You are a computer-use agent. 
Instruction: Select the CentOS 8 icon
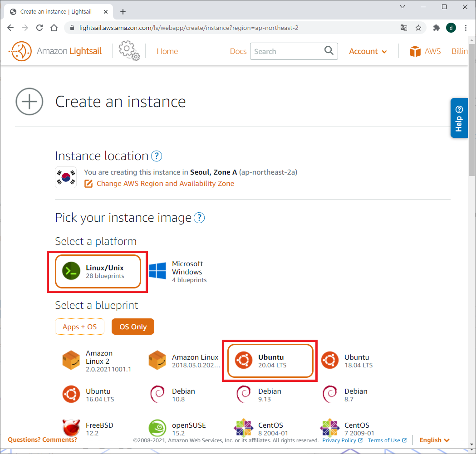click(244, 428)
